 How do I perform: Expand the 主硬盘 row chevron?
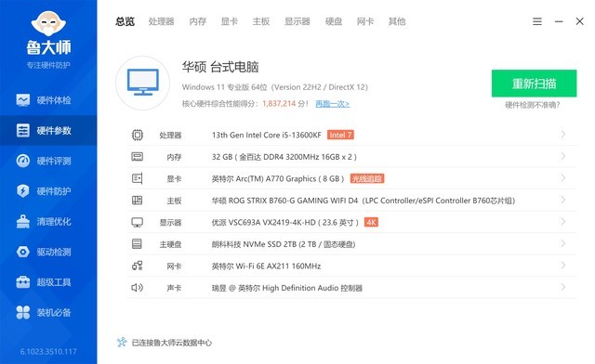click(563, 243)
